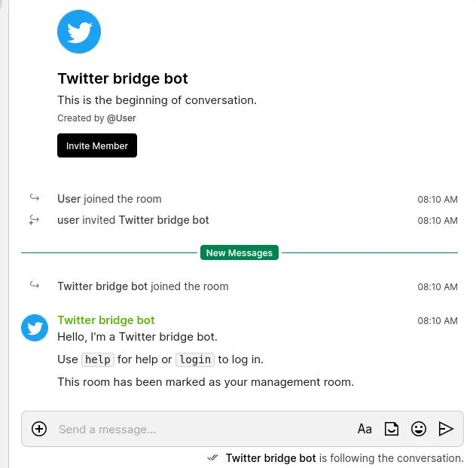
Task: Click the large Twitter bird room avatar
Action: (x=79, y=32)
